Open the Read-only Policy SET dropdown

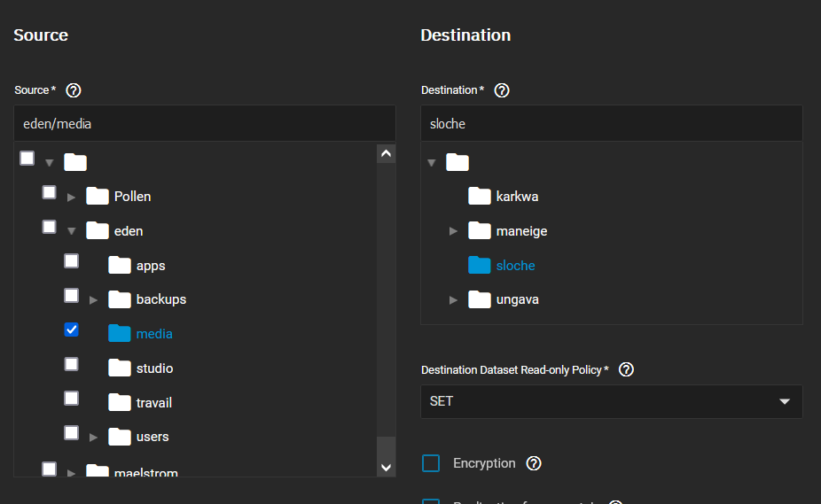612,401
